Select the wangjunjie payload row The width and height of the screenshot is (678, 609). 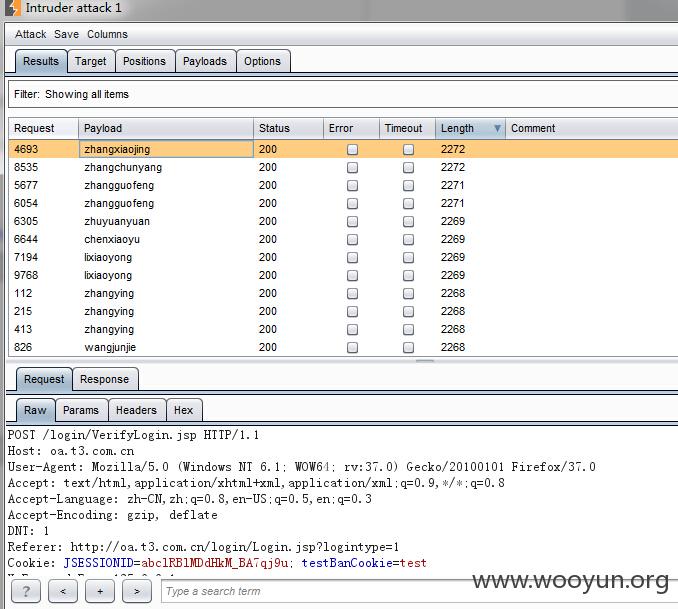pos(343,347)
